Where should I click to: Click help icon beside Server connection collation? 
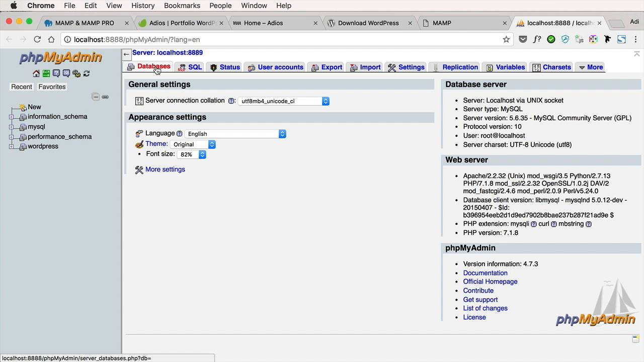[x=231, y=101]
